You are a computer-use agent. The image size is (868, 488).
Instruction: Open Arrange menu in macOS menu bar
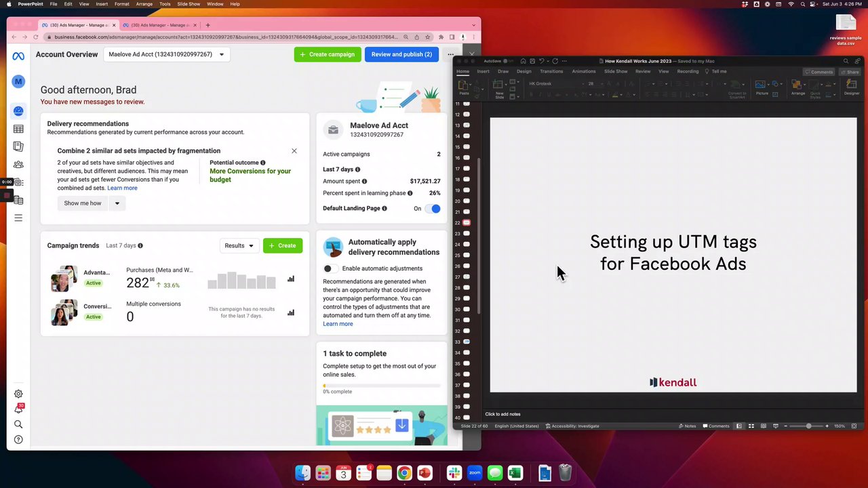(x=144, y=4)
